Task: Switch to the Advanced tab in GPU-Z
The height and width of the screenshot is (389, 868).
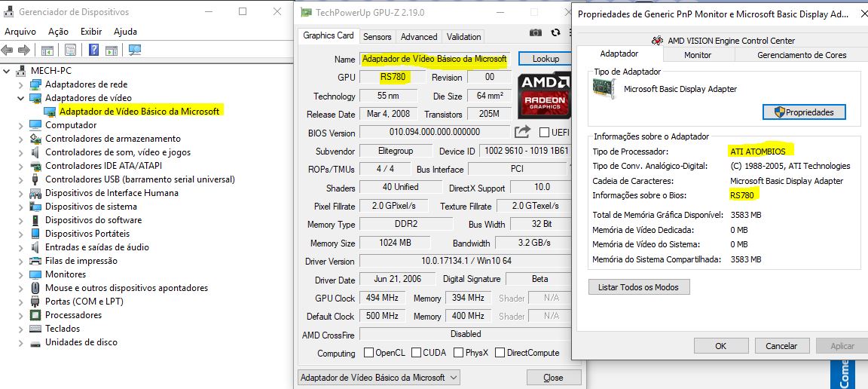Action: click(x=419, y=37)
